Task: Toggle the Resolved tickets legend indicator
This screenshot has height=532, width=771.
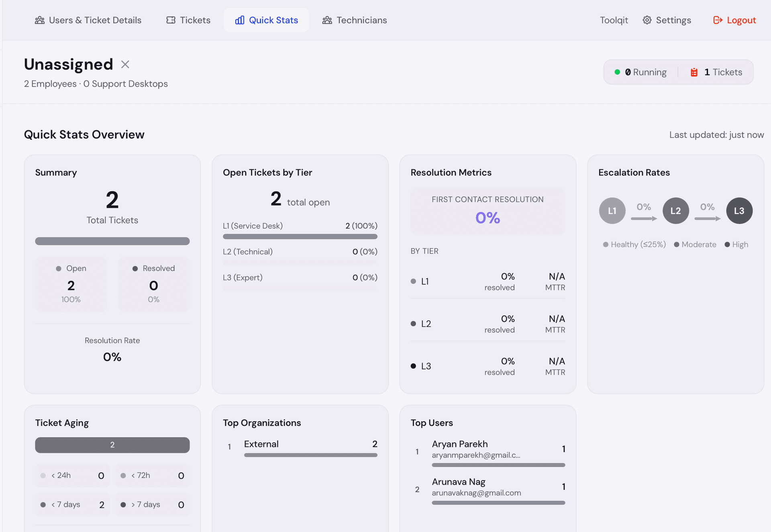Action: [135, 268]
